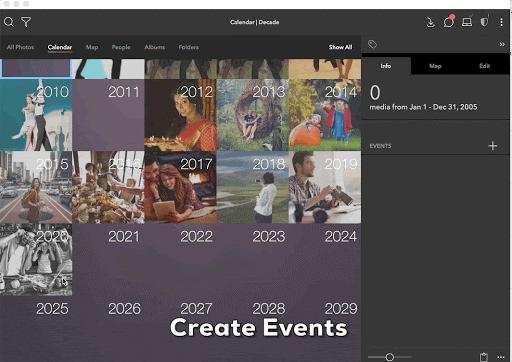Adjust the thumbnail size slider handle

point(390,357)
